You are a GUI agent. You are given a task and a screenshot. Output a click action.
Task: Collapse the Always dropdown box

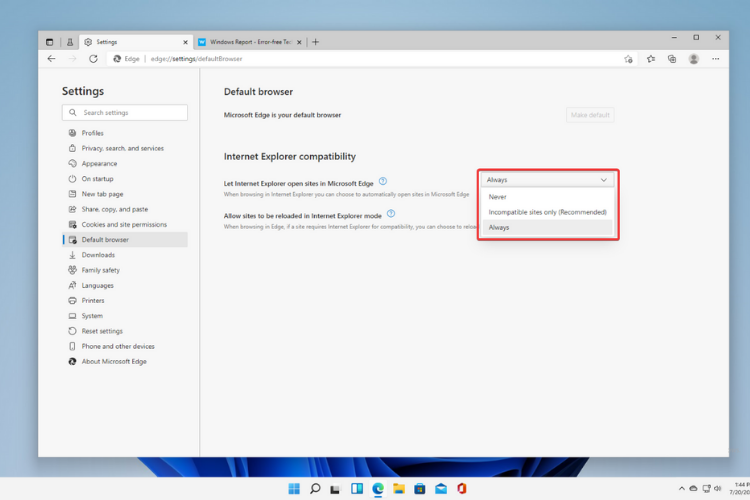(x=547, y=180)
